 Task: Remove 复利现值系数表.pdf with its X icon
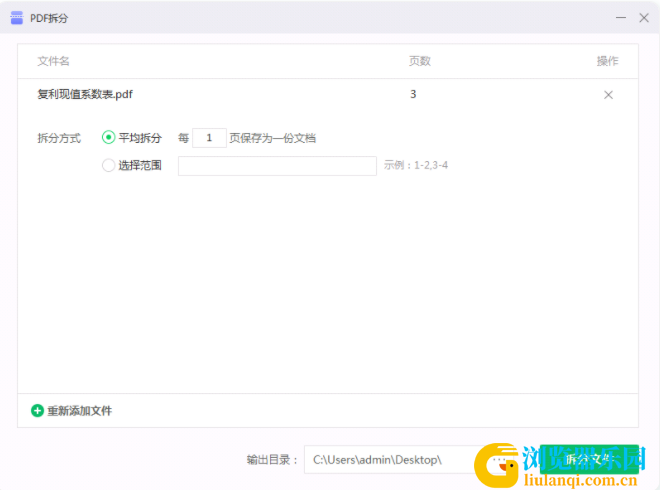[608, 95]
